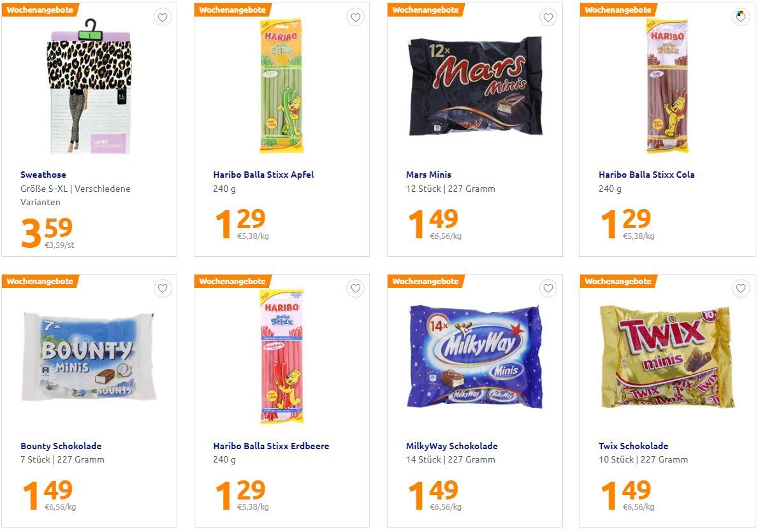Click Wochenangebote label above Twix Schokolade
758x532 pixels.
pos(618,281)
